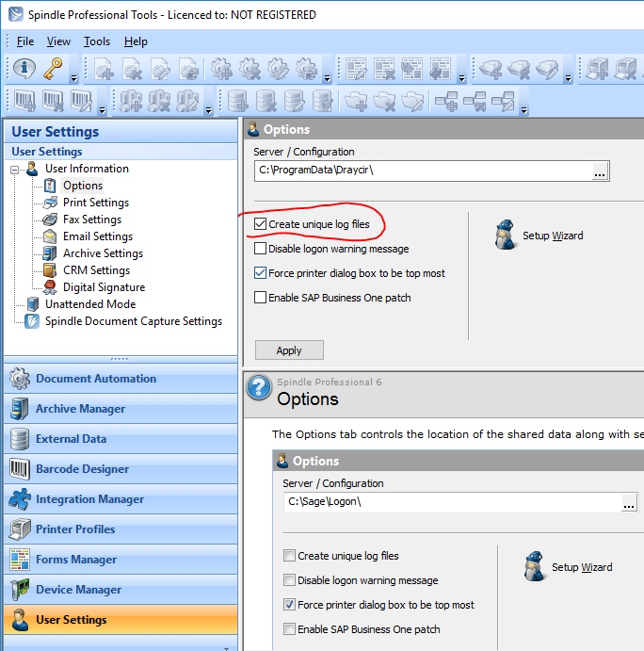Select Digital Signature in the tree
This screenshot has height=651, width=644.
104,287
